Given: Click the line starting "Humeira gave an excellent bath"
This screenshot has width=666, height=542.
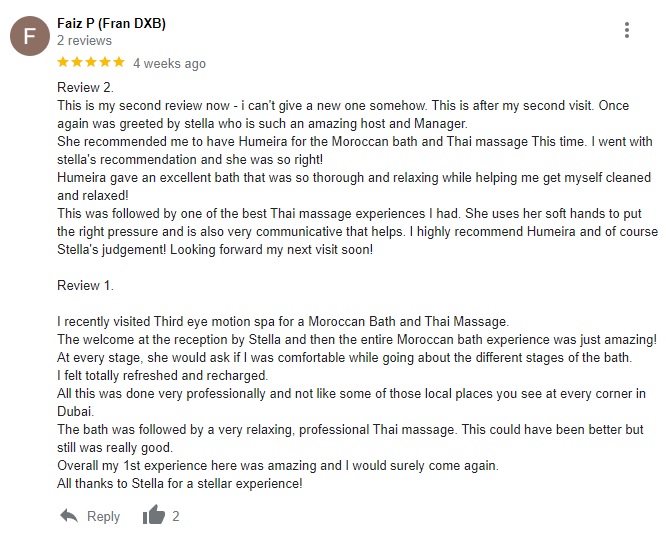Looking at the screenshot, I should (334, 178).
